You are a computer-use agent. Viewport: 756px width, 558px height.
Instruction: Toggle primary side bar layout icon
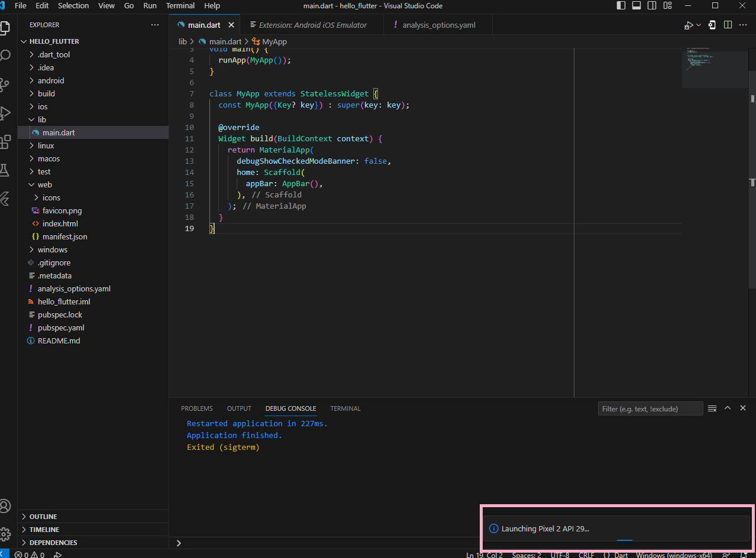click(x=621, y=5)
